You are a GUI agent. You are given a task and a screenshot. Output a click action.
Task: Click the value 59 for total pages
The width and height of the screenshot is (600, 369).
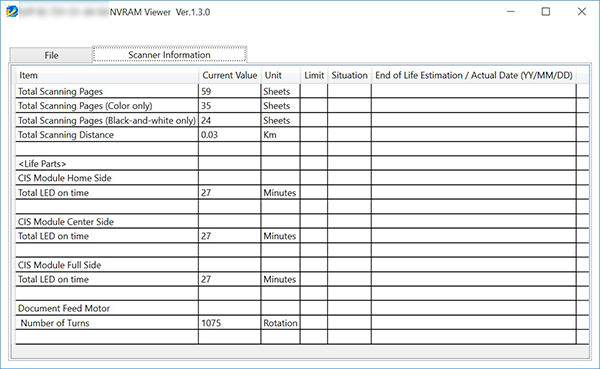pyautogui.click(x=206, y=91)
